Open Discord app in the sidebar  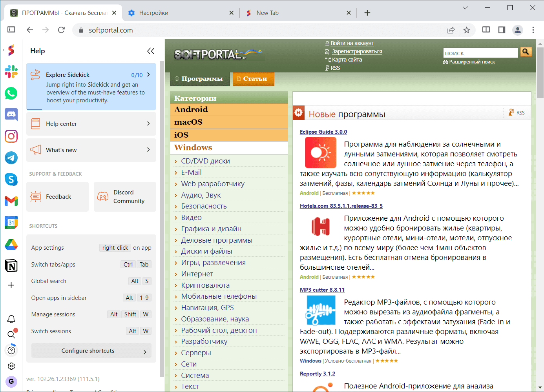(x=11, y=114)
